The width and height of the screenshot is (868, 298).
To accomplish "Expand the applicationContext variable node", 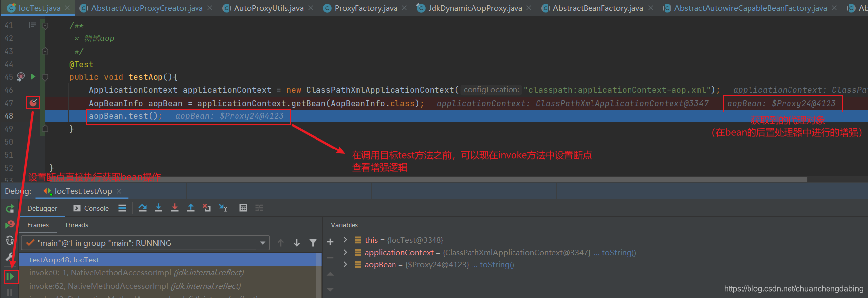I will tap(345, 252).
